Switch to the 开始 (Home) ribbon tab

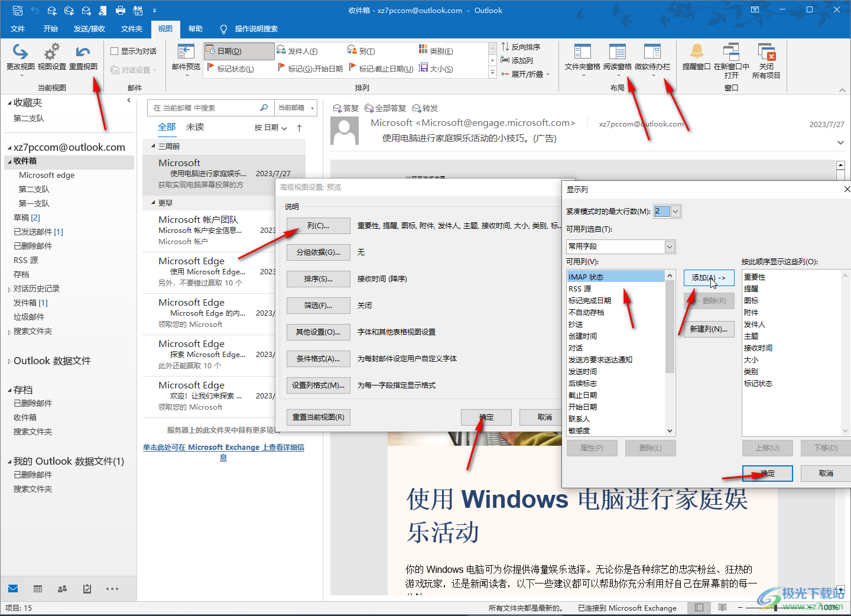(50, 28)
